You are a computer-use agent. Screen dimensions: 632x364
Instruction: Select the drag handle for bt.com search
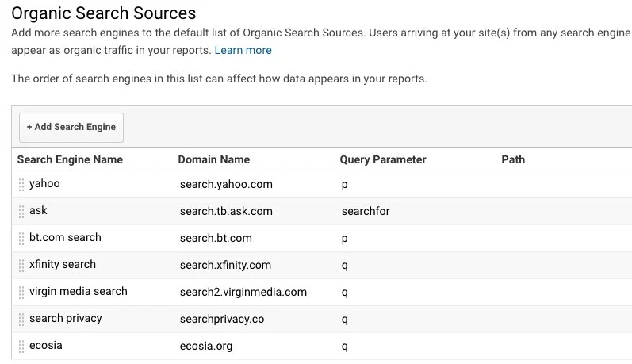(x=21, y=239)
